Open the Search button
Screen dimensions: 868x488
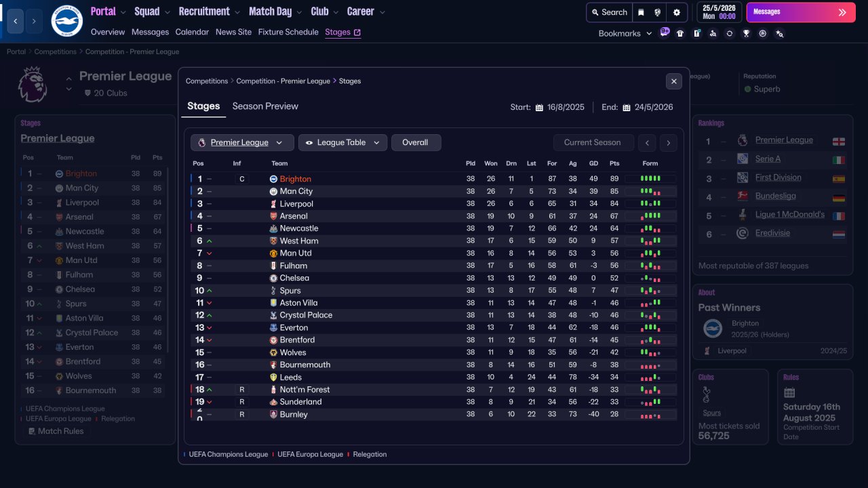[x=609, y=12]
